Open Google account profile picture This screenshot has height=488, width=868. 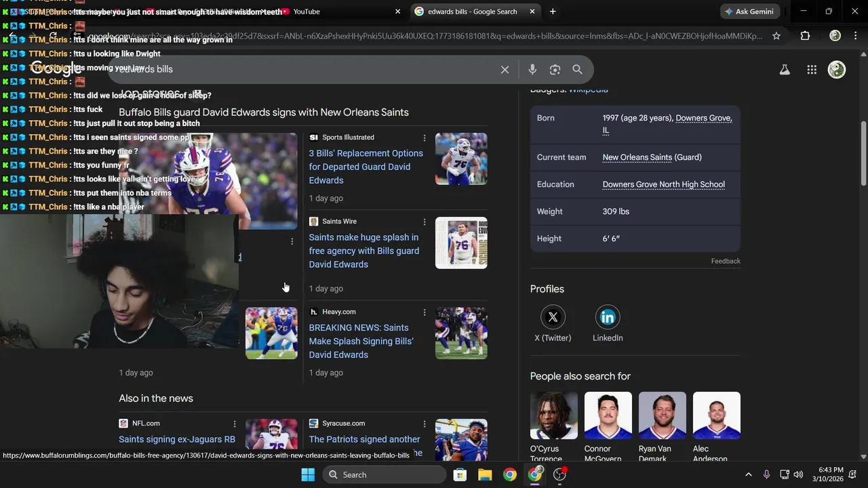point(837,69)
